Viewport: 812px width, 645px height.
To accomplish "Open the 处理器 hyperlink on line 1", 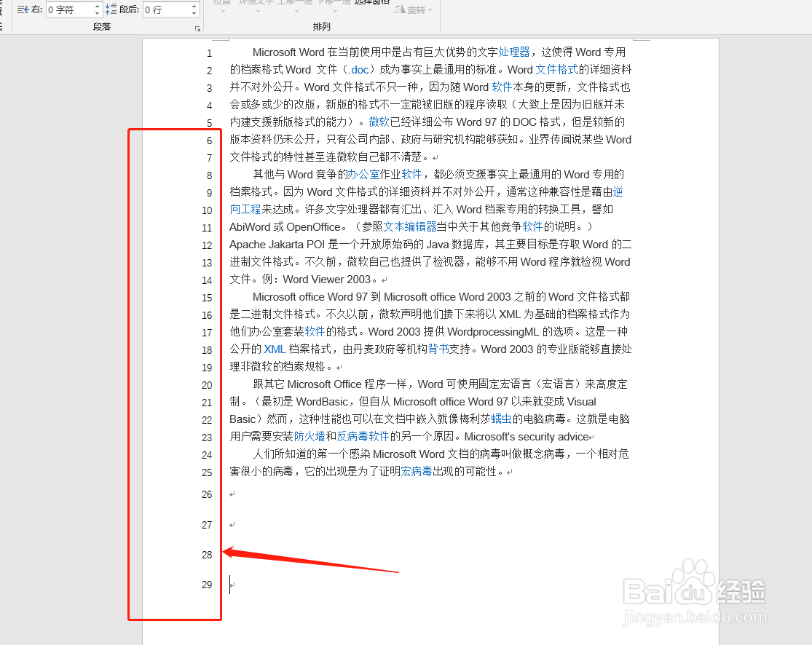I will 514,52.
